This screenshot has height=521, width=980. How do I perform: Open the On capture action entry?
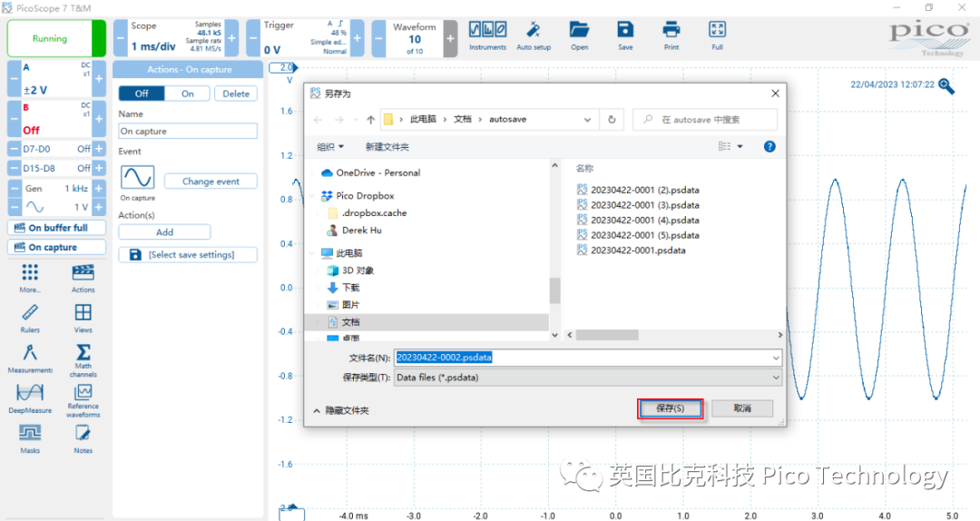pos(57,247)
